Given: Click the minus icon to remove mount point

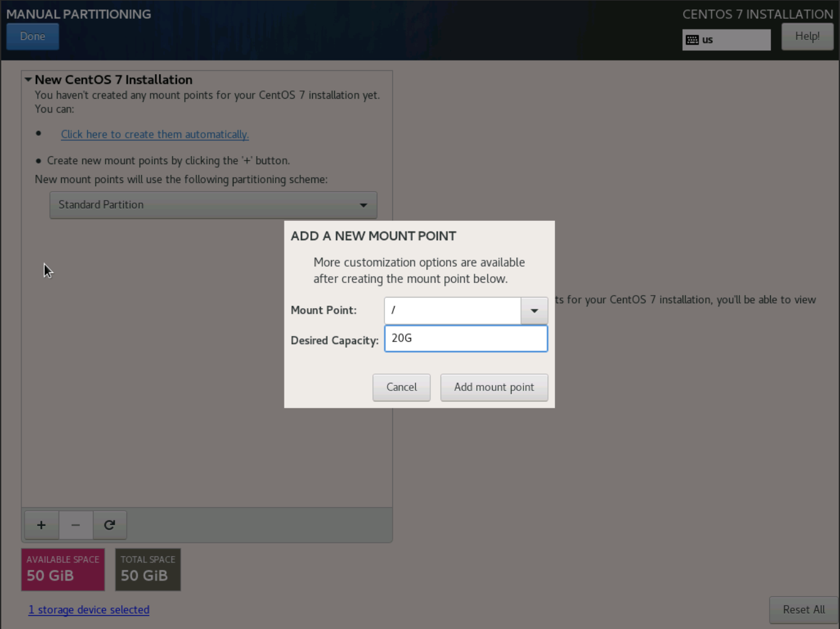Looking at the screenshot, I should tap(76, 525).
